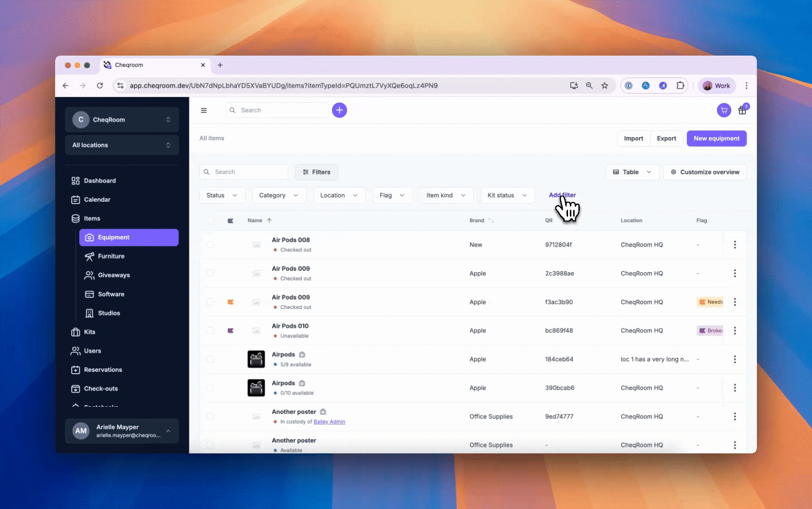Bookmark page with the star icon

point(604,86)
